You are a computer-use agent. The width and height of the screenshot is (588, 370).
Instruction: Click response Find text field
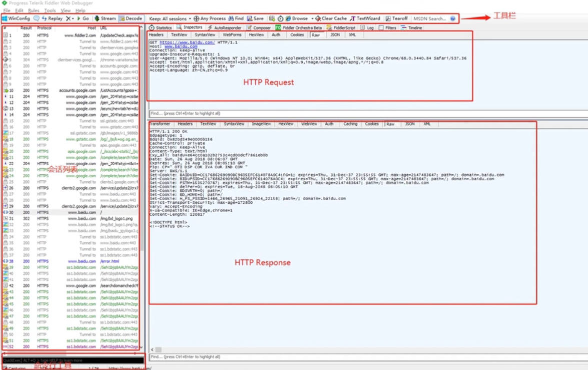click(368, 357)
